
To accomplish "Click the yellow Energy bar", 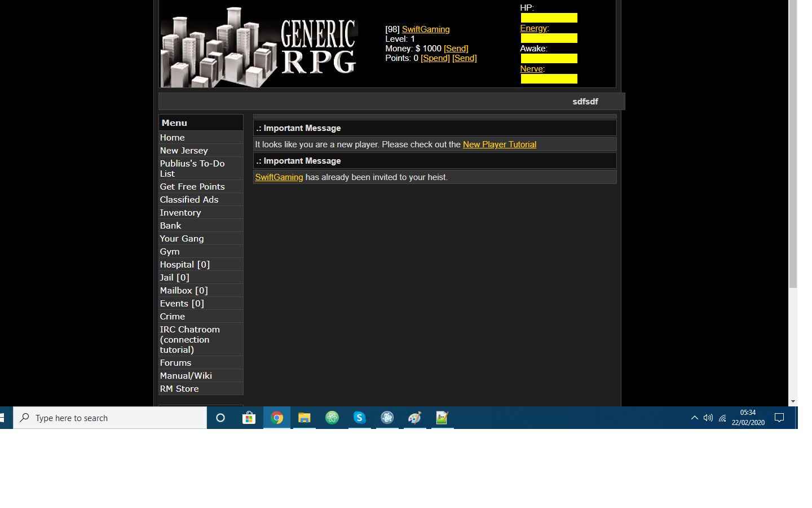I will click(549, 38).
